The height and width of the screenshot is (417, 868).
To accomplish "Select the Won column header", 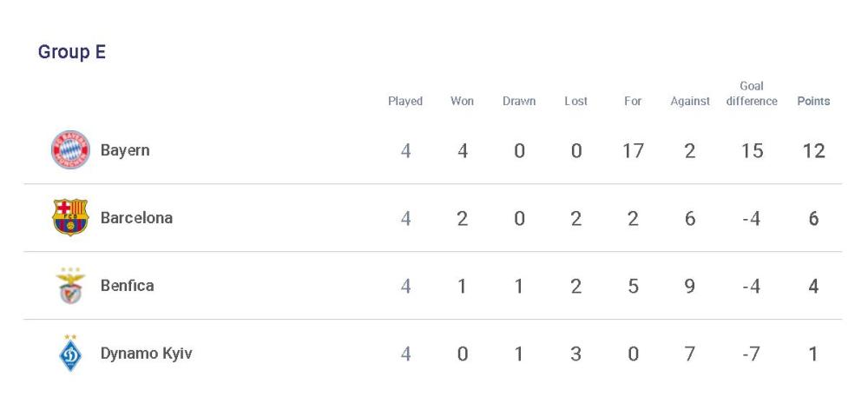I will click(463, 102).
